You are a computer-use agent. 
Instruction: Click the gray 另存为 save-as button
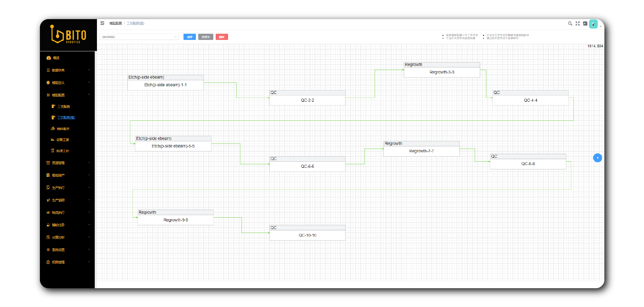[x=206, y=37]
